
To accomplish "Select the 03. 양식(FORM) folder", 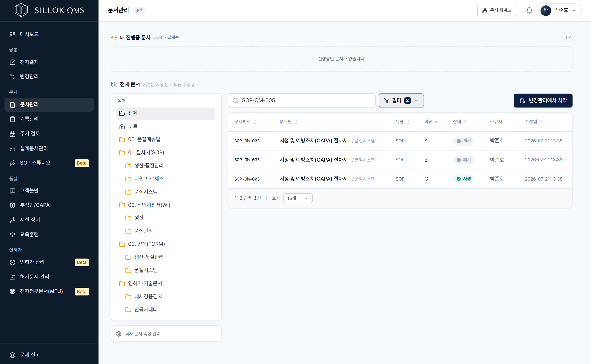I will coord(165,244).
